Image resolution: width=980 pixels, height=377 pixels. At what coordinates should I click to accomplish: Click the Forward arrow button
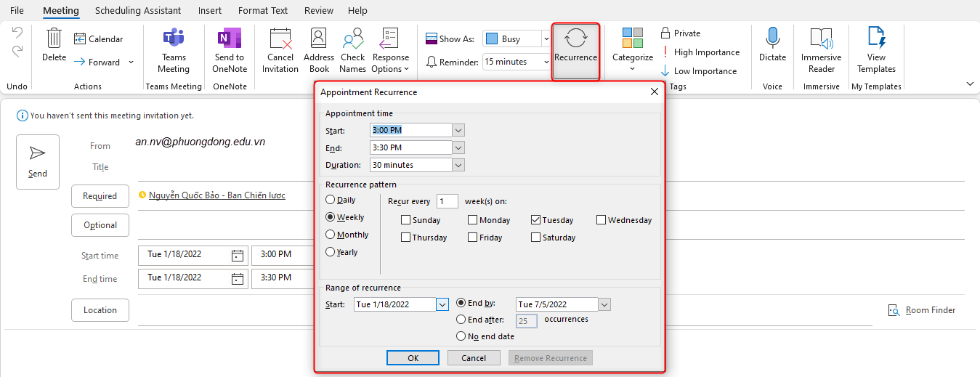[97, 62]
